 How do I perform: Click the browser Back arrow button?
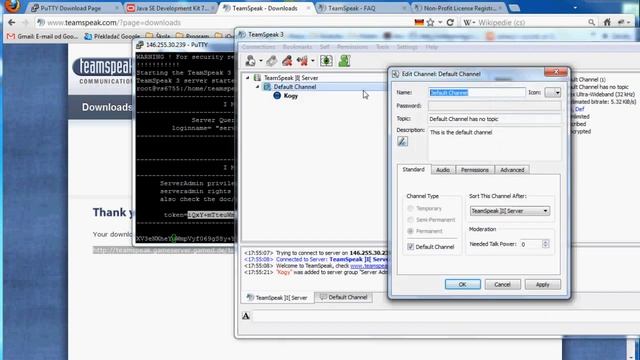pyautogui.click(x=11, y=22)
